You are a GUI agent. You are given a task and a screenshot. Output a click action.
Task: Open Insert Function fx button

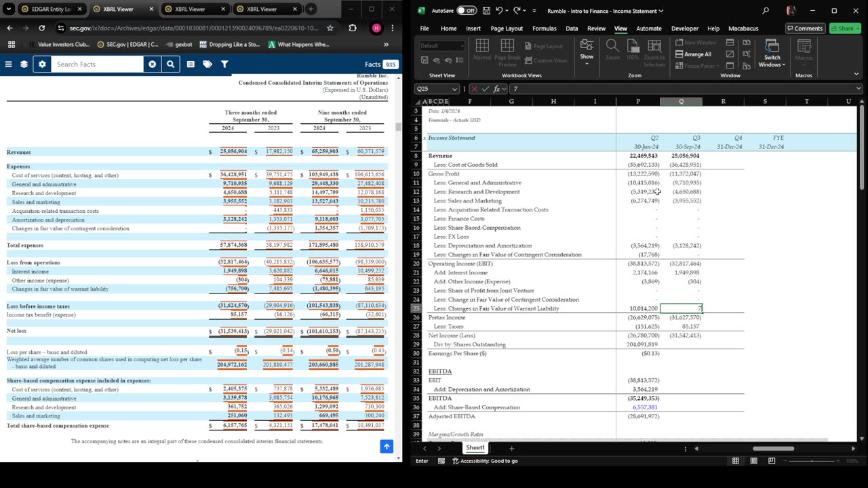click(x=496, y=89)
